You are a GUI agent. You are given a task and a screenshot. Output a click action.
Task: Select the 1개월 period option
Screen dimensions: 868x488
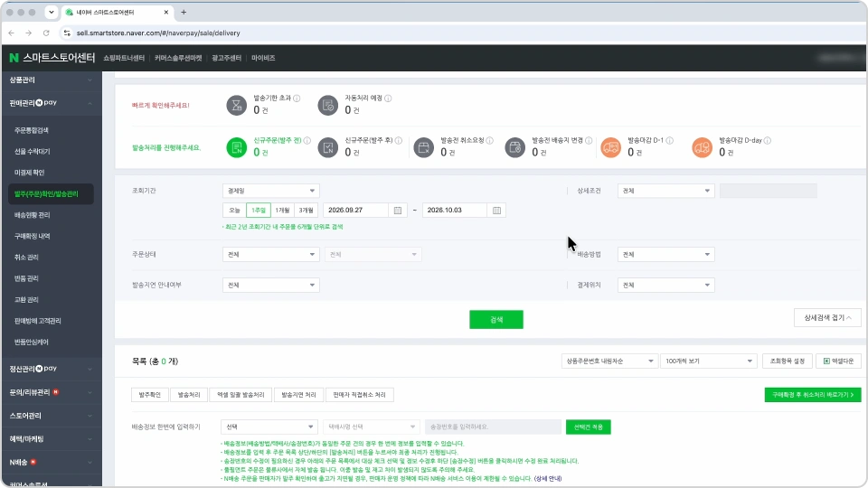(x=282, y=211)
